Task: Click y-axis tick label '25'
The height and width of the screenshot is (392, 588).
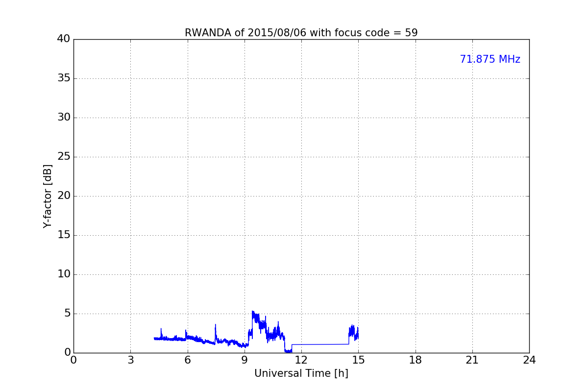Action: click(64, 157)
